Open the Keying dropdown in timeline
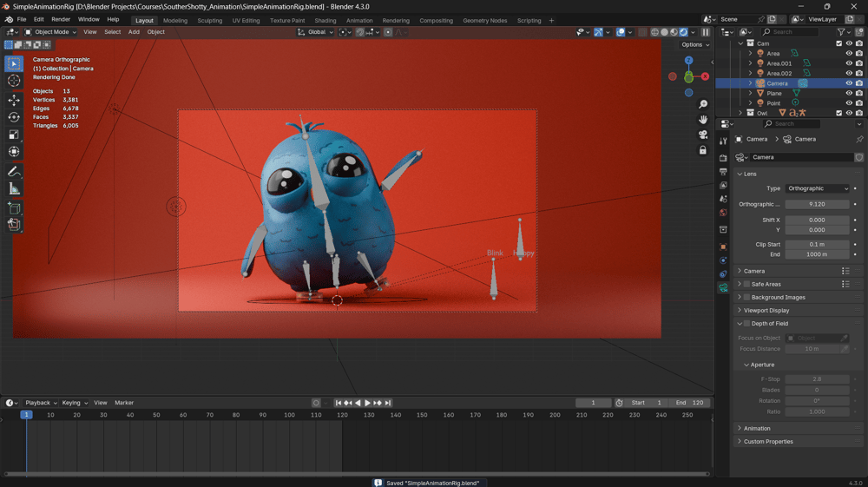This screenshot has height=487, width=868. (75, 403)
